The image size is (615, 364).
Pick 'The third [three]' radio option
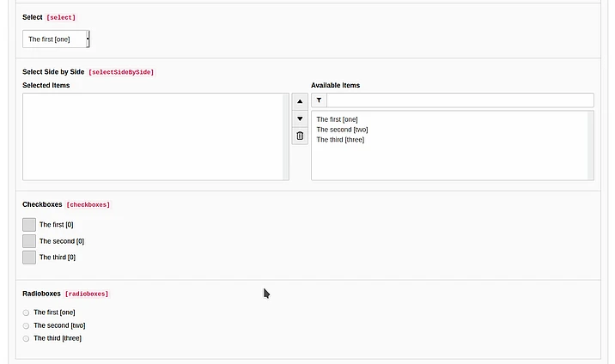point(26,338)
